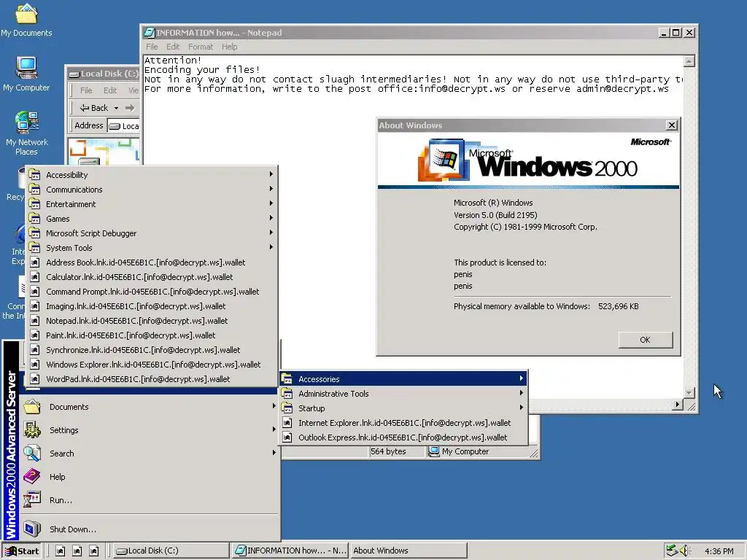Click the Start button
Image resolution: width=747 pixels, height=560 pixels.
tap(22, 551)
